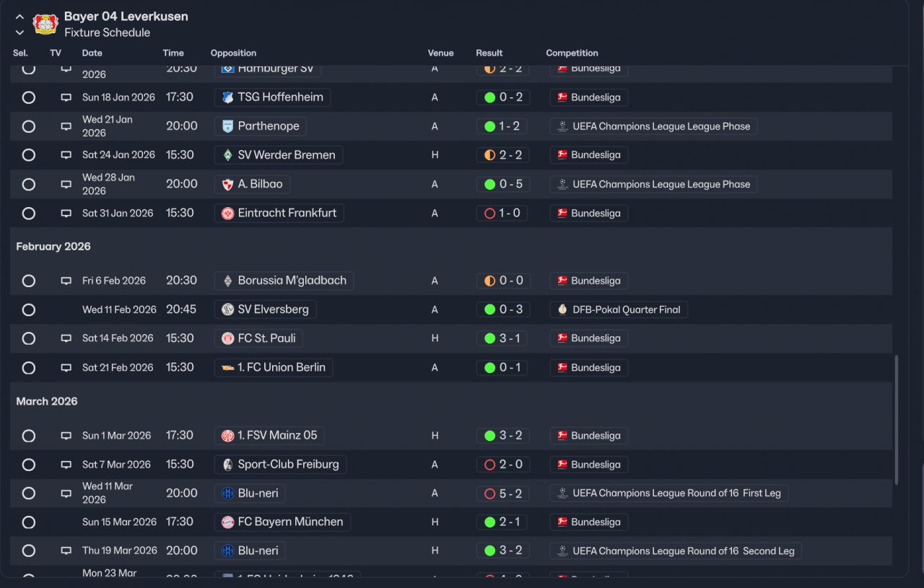Click the Eintracht Frankfurt club badge
924x588 pixels.
coord(227,213)
